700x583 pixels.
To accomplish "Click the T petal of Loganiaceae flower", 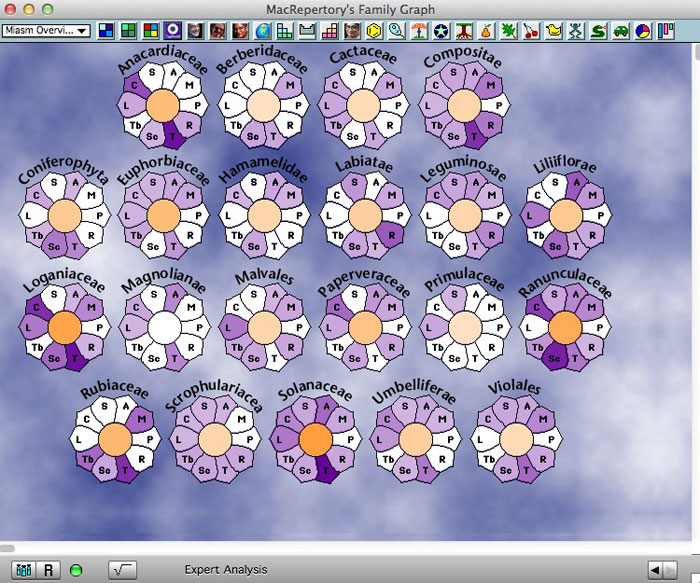I will click(x=74, y=358).
